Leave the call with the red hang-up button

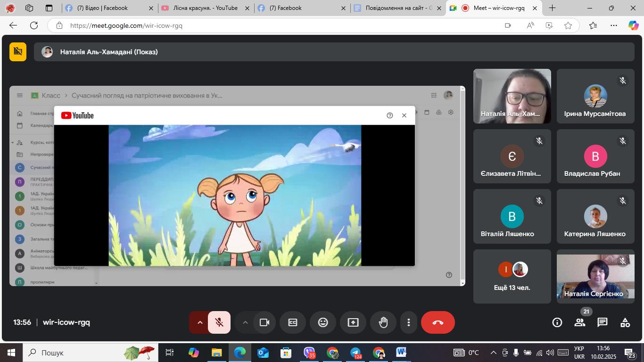click(x=438, y=322)
